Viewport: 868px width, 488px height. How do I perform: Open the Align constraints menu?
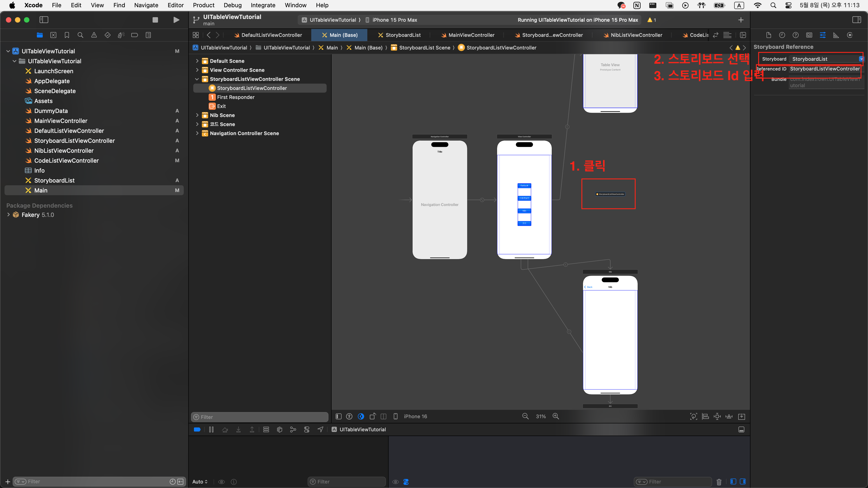(x=705, y=416)
